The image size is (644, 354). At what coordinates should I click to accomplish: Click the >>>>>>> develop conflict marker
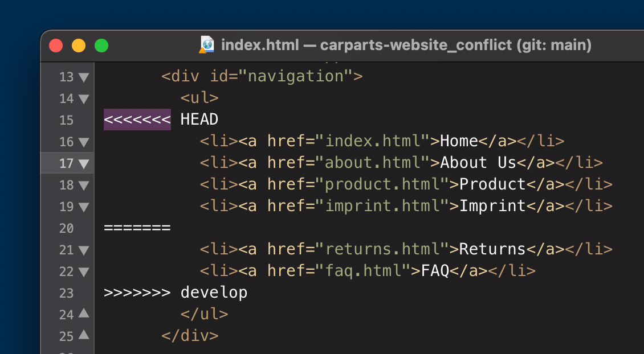pyautogui.click(x=176, y=293)
